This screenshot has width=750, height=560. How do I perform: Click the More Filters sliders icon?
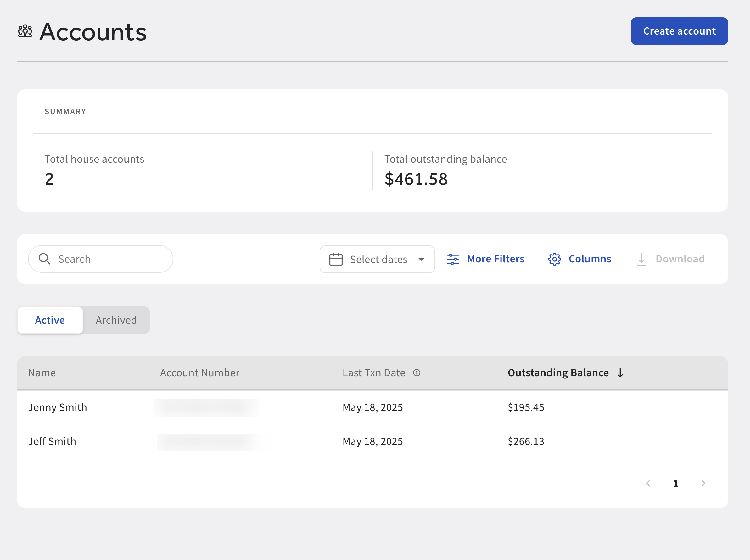click(x=453, y=259)
